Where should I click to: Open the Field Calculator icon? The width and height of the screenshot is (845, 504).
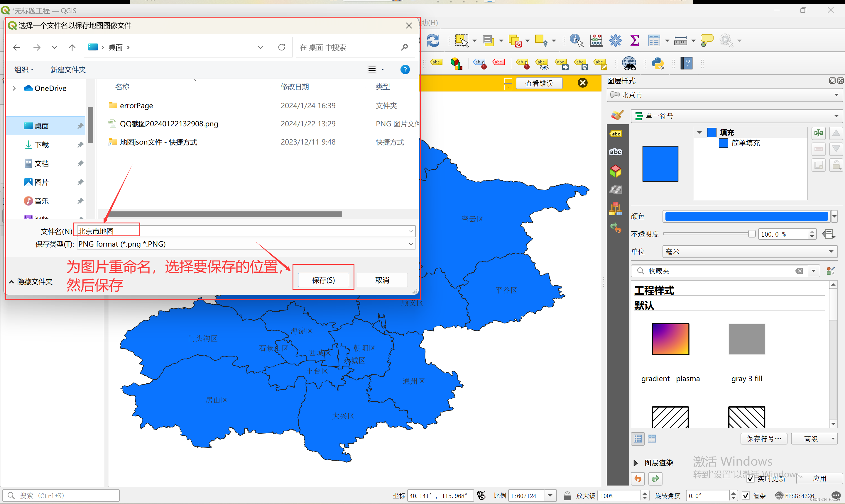[596, 40]
